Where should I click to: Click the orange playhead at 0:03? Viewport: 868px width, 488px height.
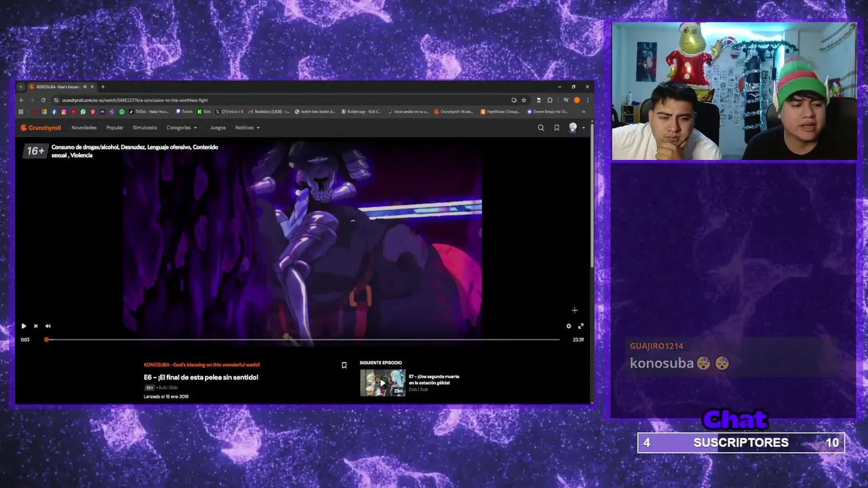(47, 340)
